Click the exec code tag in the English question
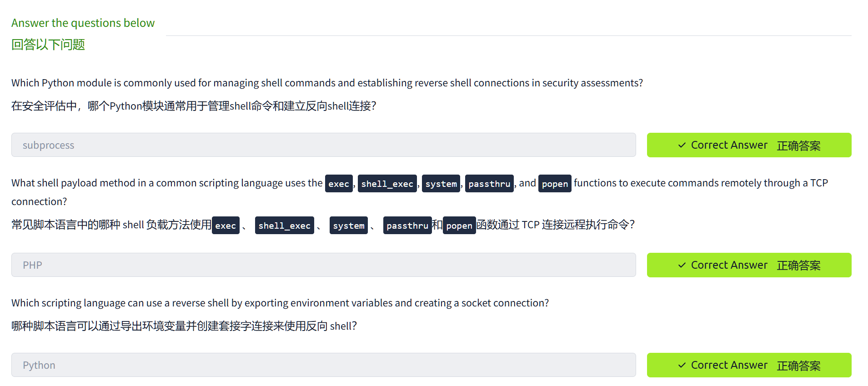The width and height of the screenshot is (868, 386). pyautogui.click(x=339, y=184)
